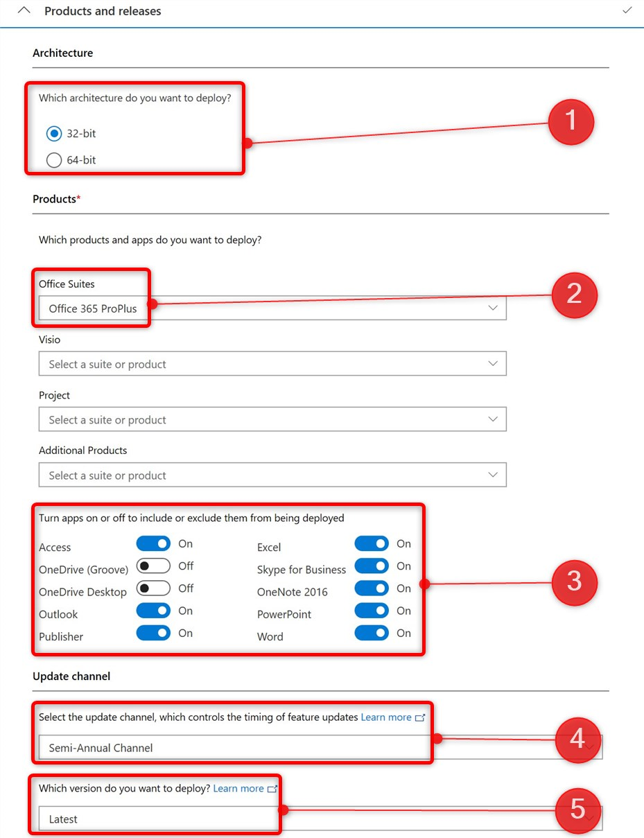Image resolution: width=644 pixels, height=838 pixels.
Task: Enable the OneDrive (Groove) switch
Action: click(x=153, y=566)
